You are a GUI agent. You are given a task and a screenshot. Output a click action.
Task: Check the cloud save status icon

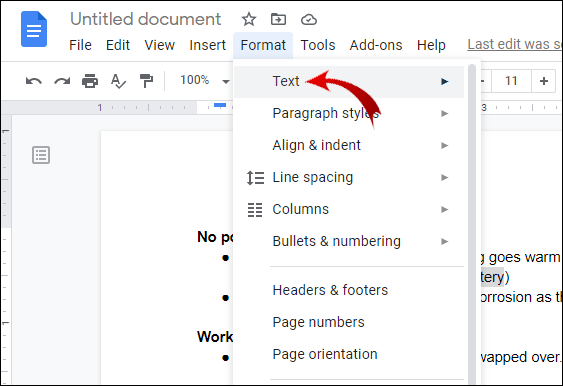pyautogui.click(x=309, y=19)
